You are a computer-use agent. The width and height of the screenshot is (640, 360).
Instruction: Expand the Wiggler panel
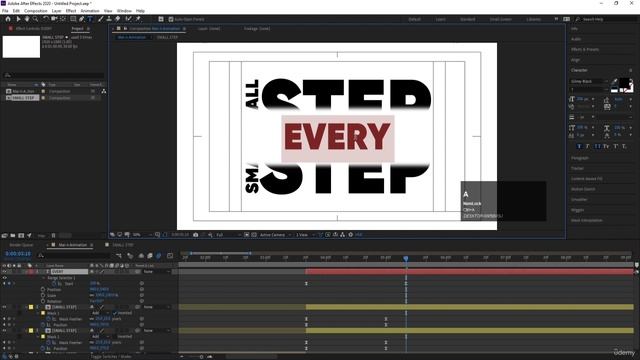click(577, 210)
